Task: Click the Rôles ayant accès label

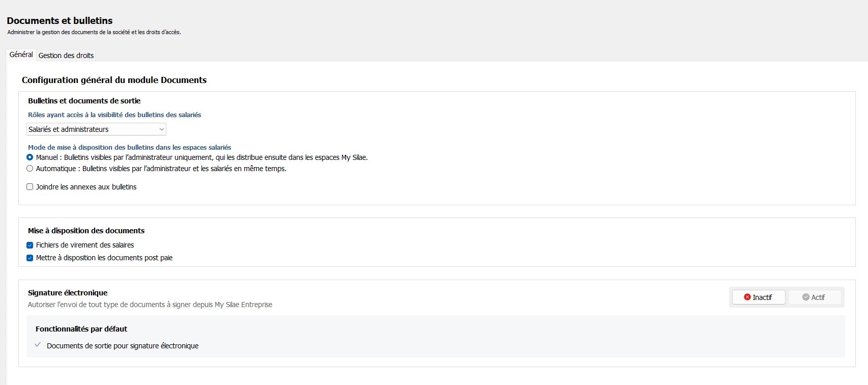Action: pos(114,115)
